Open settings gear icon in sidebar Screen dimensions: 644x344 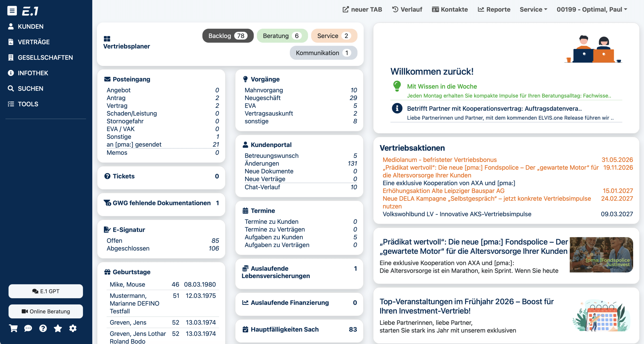pos(73,328)
